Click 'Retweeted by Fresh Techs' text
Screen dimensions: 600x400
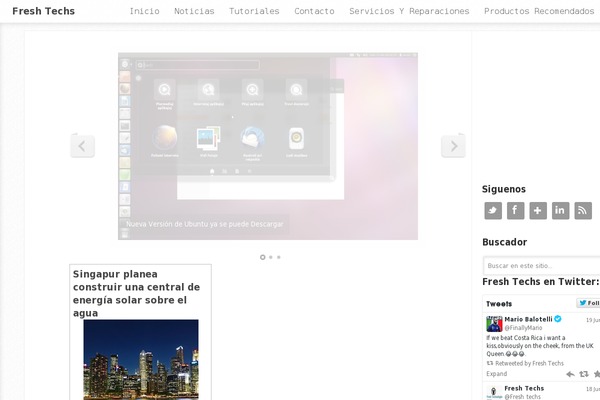coord(529,363)
